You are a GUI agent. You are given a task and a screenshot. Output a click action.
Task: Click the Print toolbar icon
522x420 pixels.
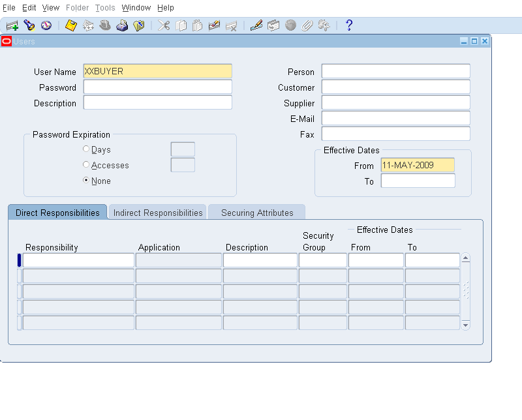(123, 25)
